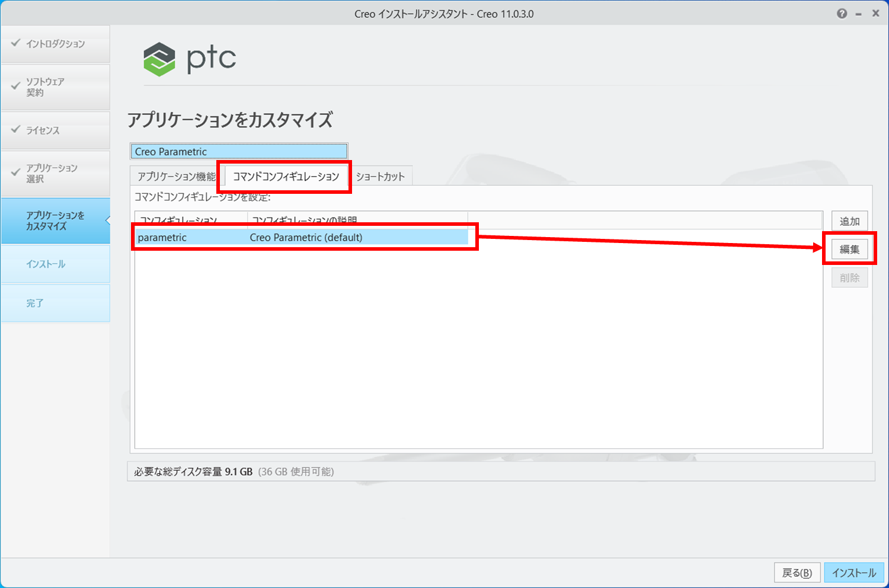Image resolution: width=889 pixels, height=588 pixels.
Task: Click the コンフィギュレーションの説明 column header
Action: pyautogui.click(x=357, y=220)
